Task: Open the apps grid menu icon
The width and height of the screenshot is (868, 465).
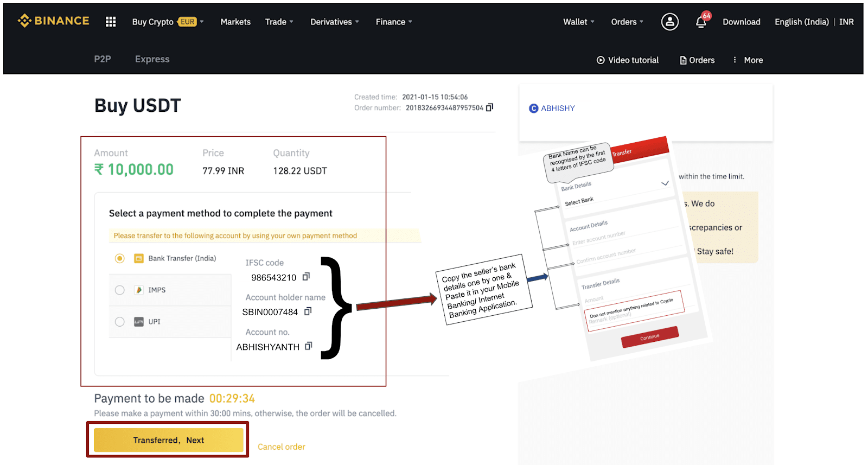Action: (111, 22)
